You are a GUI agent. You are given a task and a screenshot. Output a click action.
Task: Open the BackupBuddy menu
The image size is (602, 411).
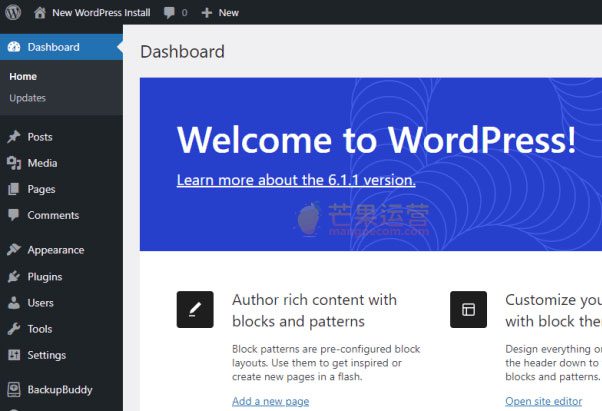[61, 390]
